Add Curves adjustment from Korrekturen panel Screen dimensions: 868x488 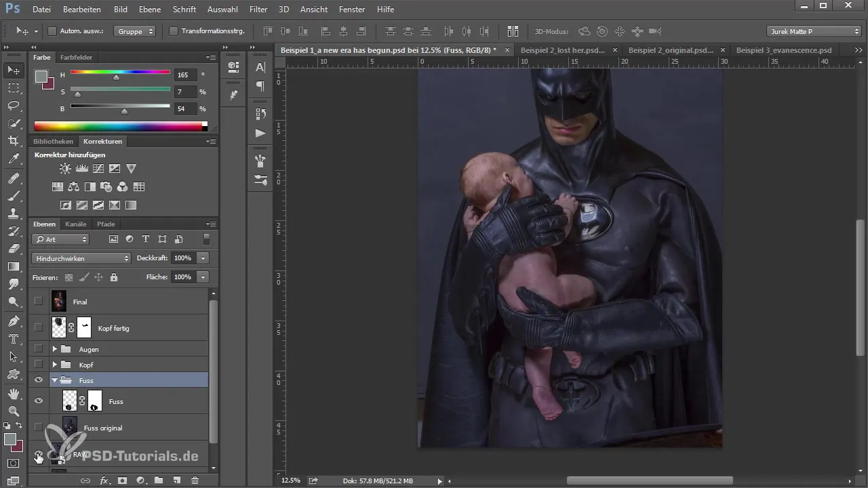click(98, 169)
